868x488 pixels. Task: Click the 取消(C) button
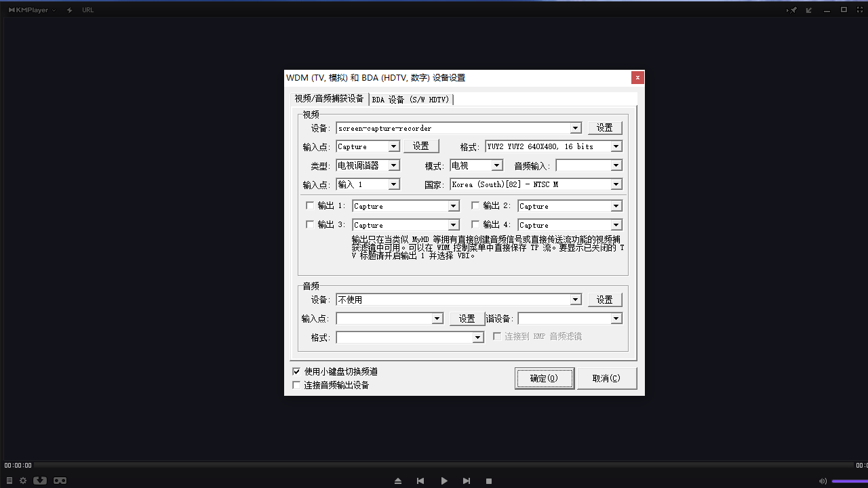(607, 378)
